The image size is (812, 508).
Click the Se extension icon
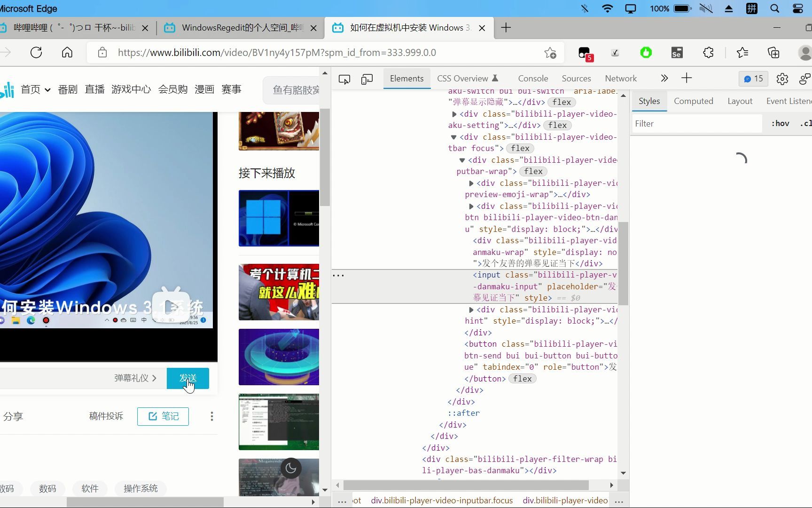[677, 53]
